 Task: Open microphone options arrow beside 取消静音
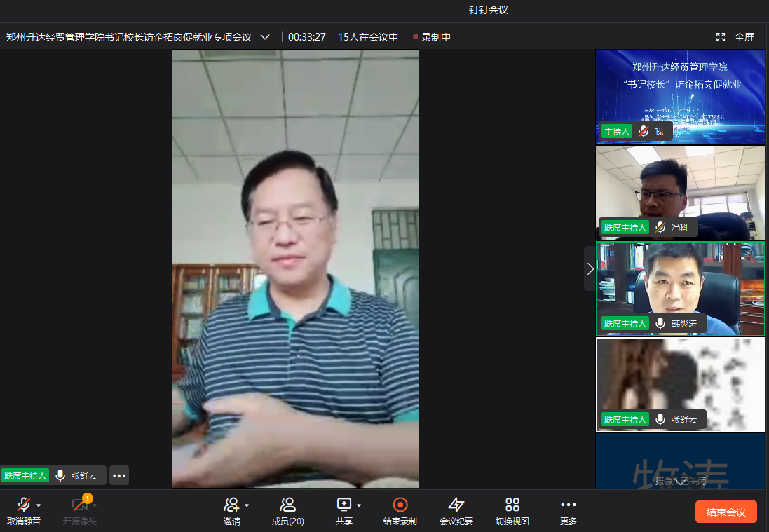tap(39, 505)
